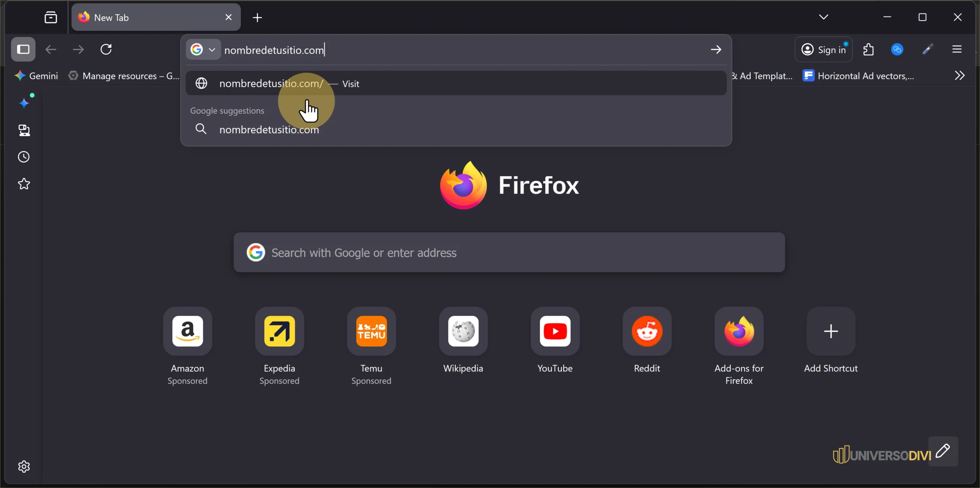
Task: Open sidebar settings gear
Action: [24, 467]
